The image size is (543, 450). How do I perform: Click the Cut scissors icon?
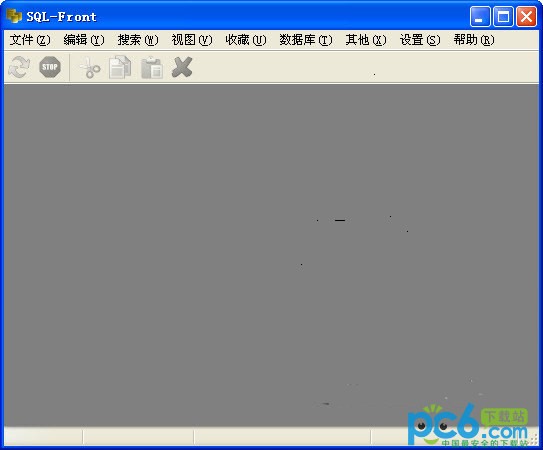click(x=90, y=67)
